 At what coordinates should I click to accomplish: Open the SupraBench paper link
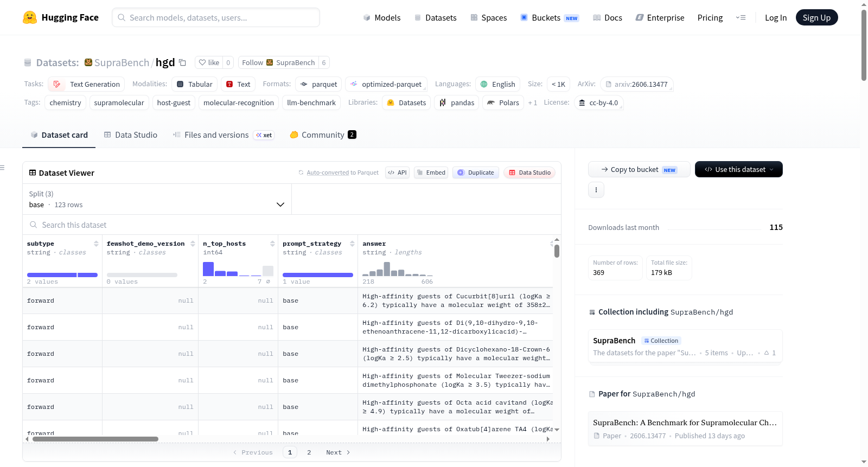(x=685, y=428)
